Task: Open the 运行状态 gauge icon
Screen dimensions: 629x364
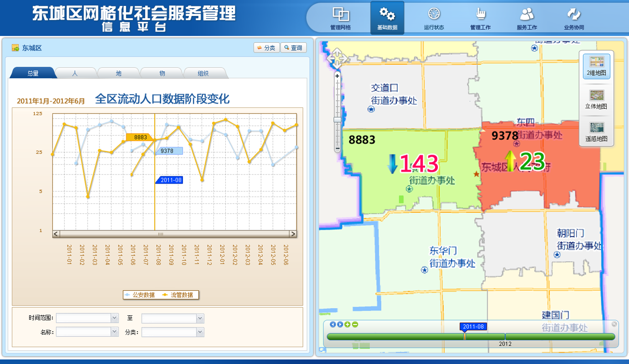Action: (x=434, y=14)
